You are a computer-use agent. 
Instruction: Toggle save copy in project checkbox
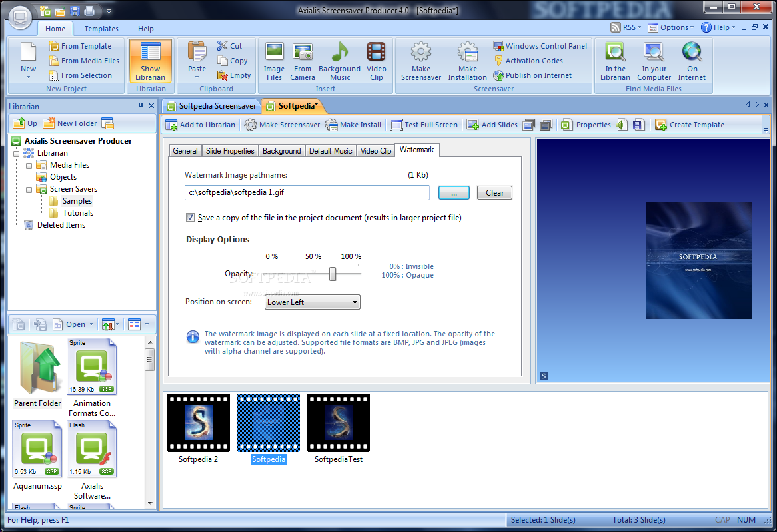(190, 218)
